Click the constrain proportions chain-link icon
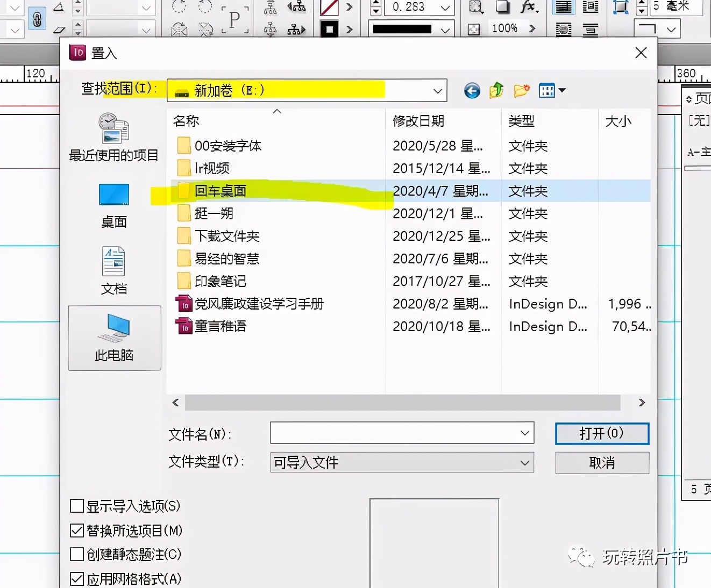The width and height of the screenshot is (711, 588). point(37,18)
